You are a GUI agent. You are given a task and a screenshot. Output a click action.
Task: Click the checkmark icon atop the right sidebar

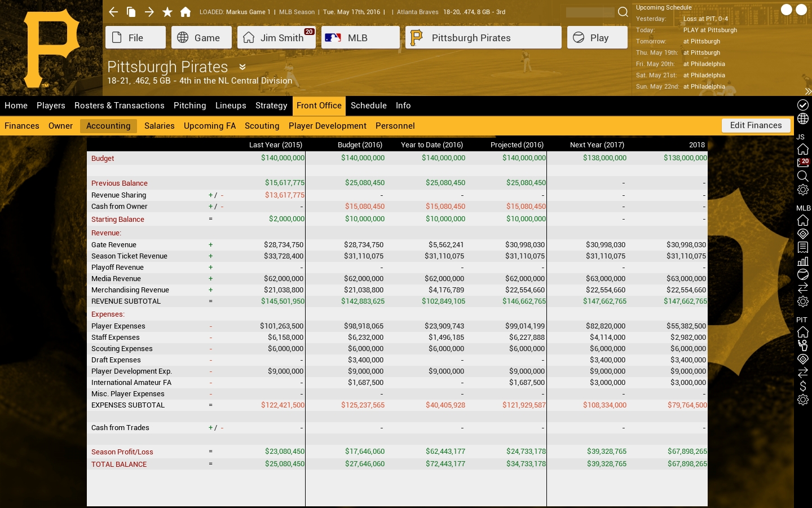pyautogui.click(x=803, y=105)
